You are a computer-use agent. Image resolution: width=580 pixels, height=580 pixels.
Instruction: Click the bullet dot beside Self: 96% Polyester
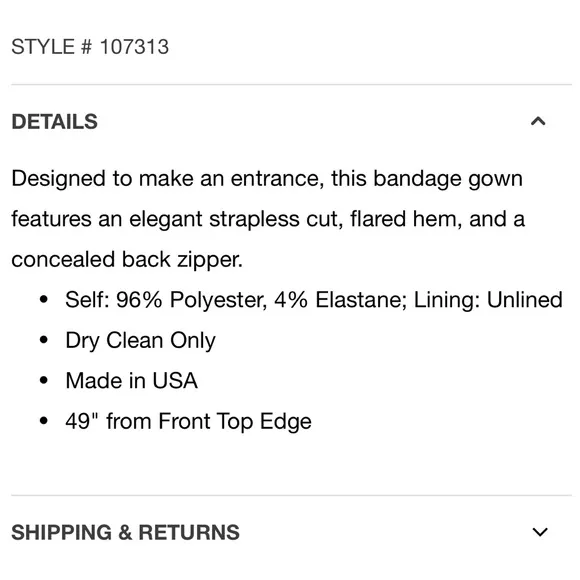[44, 299]
